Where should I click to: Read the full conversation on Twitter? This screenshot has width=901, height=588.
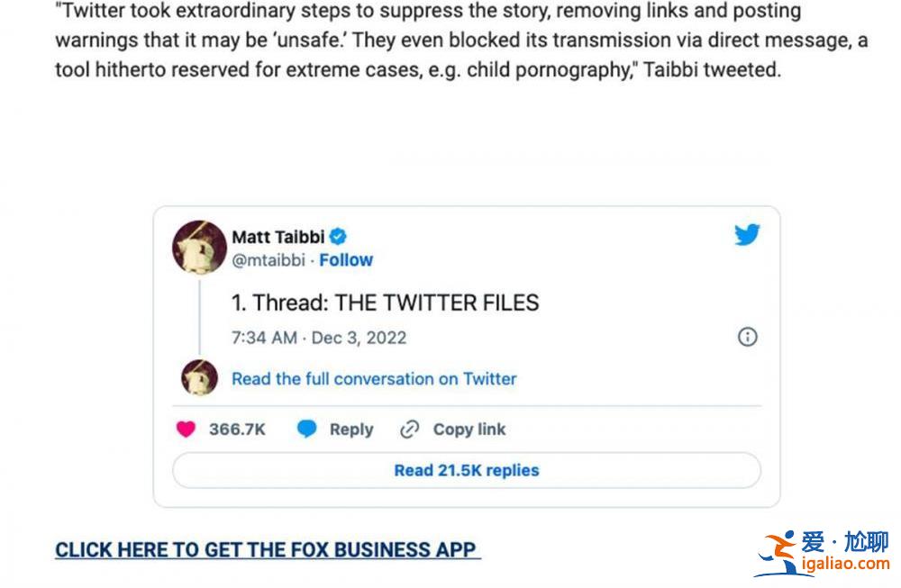point(374,379)
